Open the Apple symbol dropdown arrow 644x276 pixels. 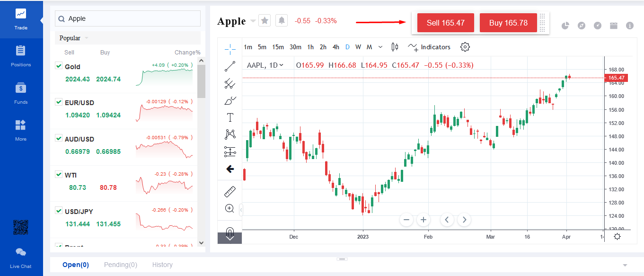pos(253,21)
